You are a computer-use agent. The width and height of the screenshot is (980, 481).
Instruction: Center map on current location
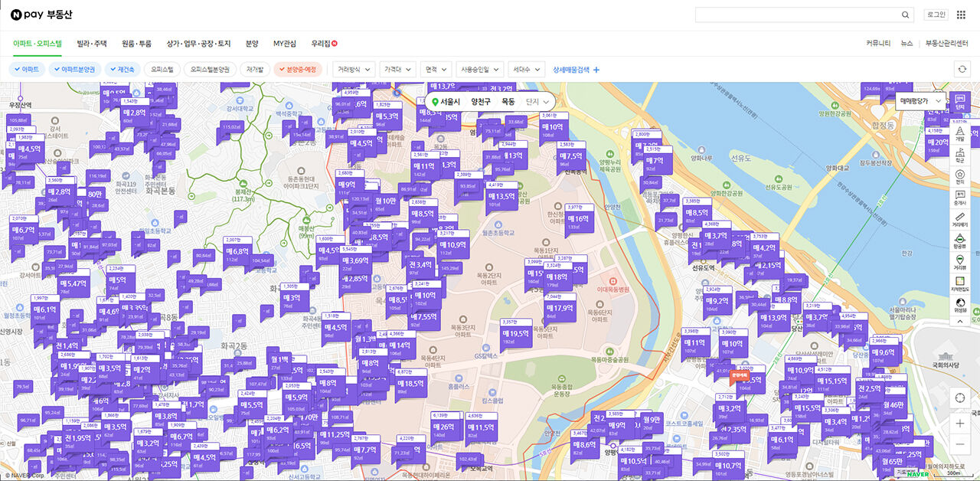tap(960, 398)
